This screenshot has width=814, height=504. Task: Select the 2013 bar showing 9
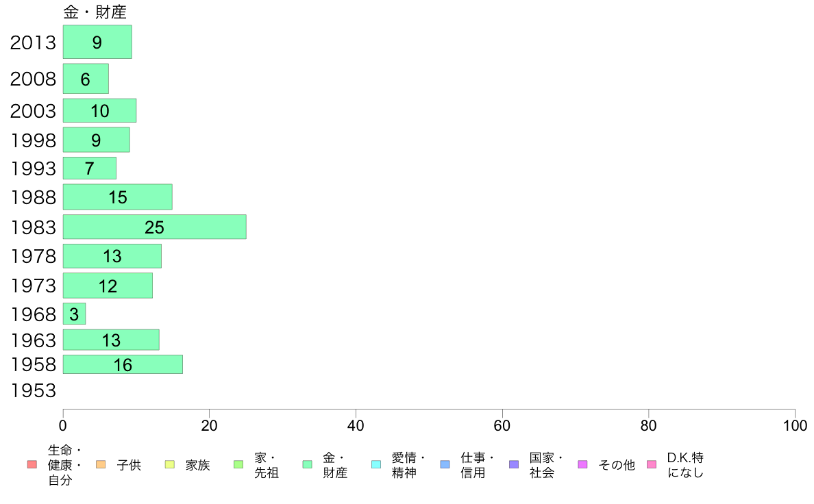coord(97,42)
